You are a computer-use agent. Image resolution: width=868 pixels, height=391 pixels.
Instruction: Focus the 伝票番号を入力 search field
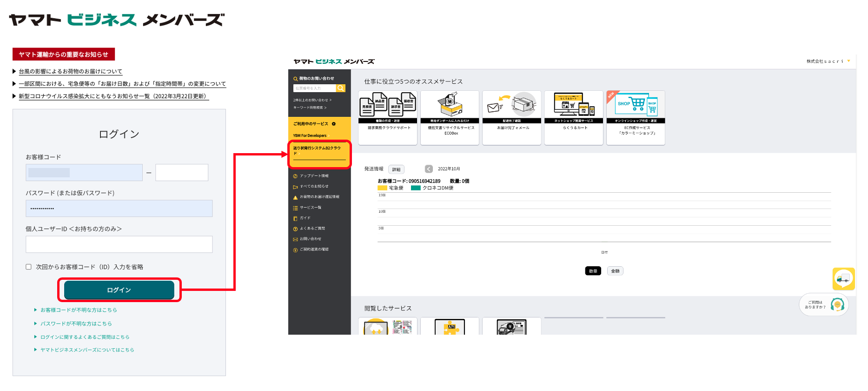315,88
